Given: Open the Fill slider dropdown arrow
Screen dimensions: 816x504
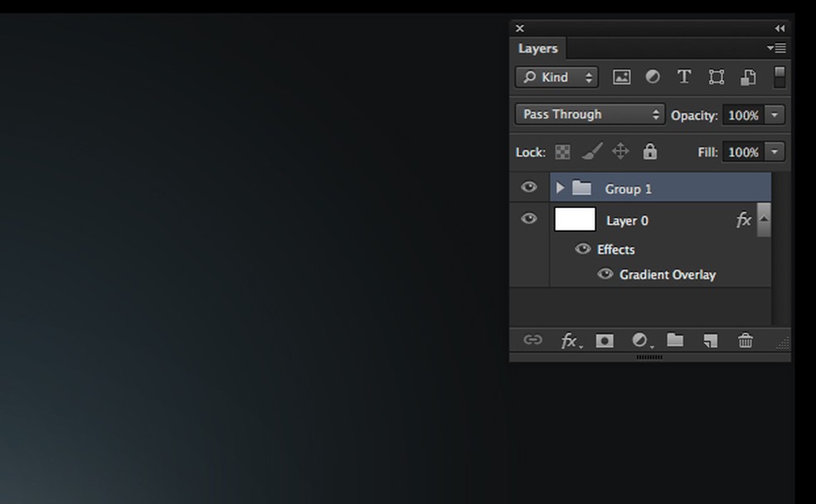Looking at the screenshot, I should coord(775,152).
